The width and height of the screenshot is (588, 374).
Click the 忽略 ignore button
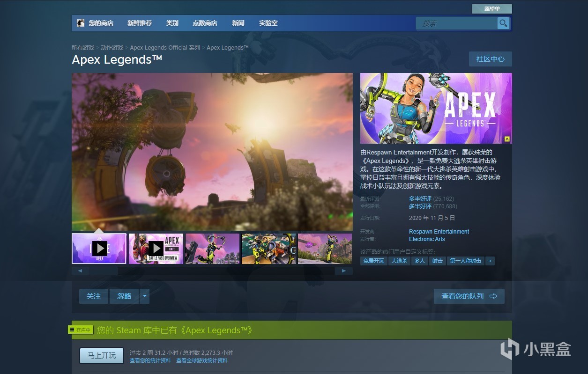124,296
